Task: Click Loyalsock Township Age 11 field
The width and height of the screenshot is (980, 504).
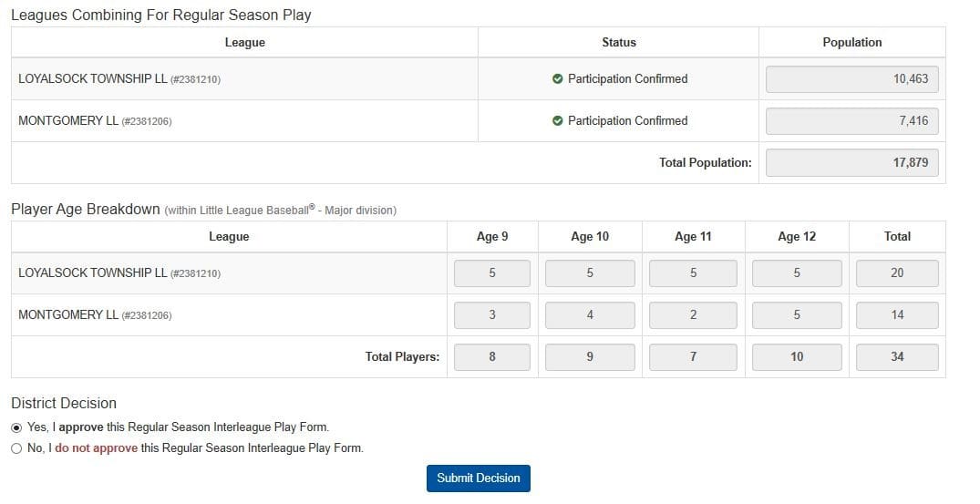Action: pyautogui.click(x=693, y=273)
